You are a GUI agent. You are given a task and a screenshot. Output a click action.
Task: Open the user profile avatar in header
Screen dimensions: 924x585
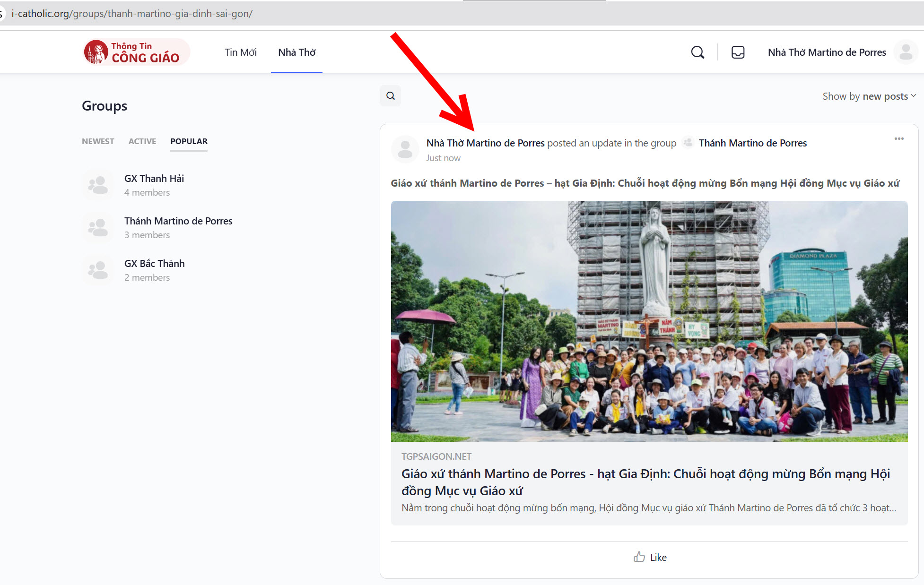[x=906, y=52]
